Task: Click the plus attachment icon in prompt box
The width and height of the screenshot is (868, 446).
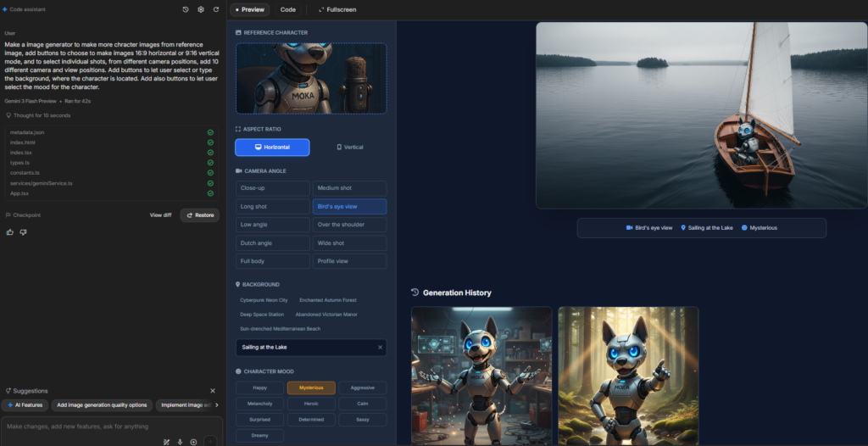Action: tap(194, 442)
